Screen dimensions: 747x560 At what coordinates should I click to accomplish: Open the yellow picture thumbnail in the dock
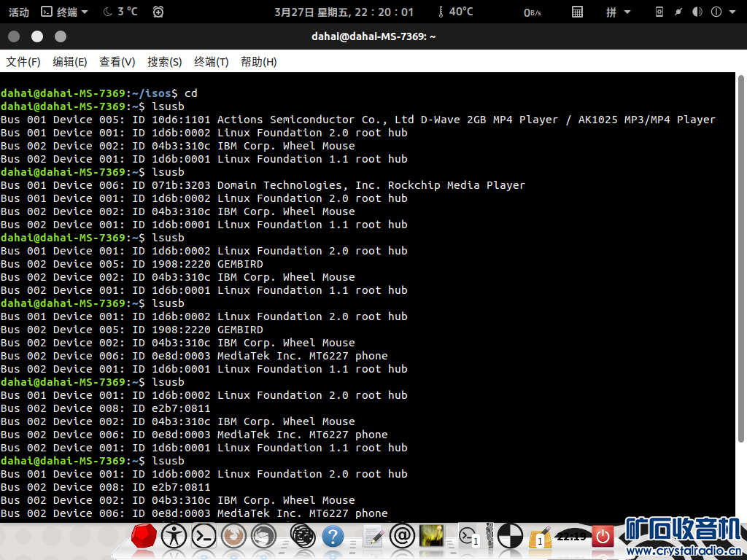(x=432, y=536)
